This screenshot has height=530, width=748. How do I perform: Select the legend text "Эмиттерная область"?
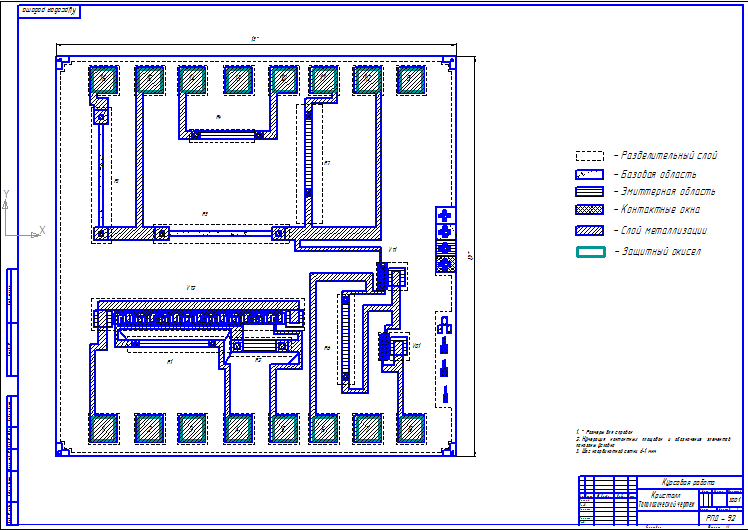668,192
